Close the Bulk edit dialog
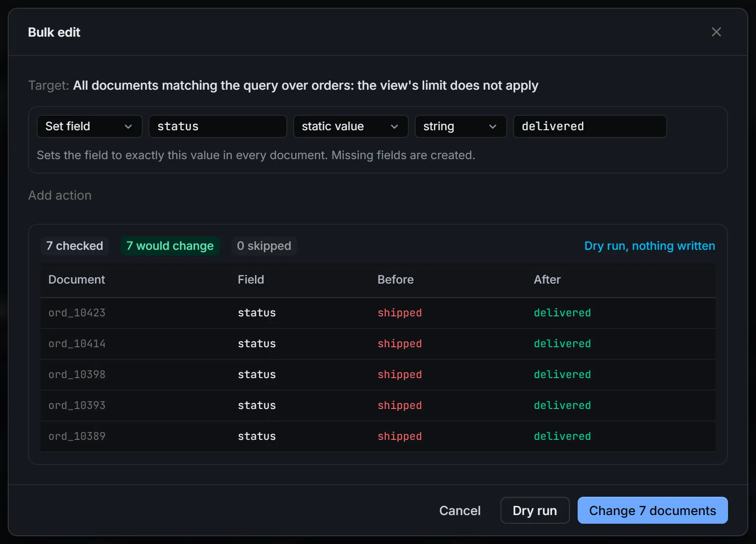This screenshot has width=756, height=544. pyautogui.click(x=716, y=32)
